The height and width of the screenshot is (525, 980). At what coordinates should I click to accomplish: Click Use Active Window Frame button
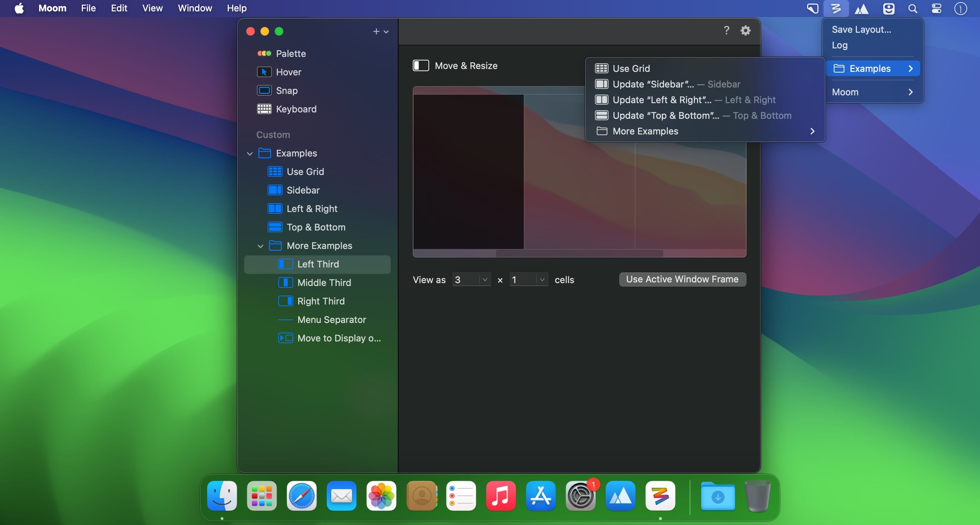[683, 280]
